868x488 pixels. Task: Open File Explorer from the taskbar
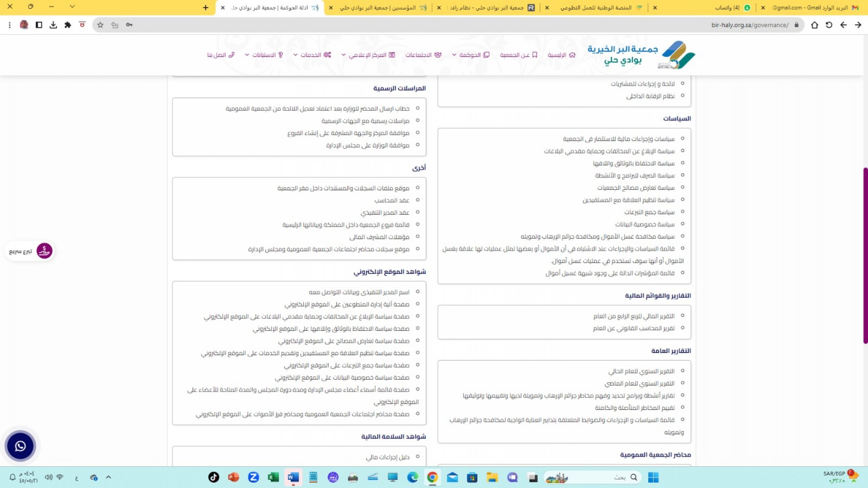492,477
